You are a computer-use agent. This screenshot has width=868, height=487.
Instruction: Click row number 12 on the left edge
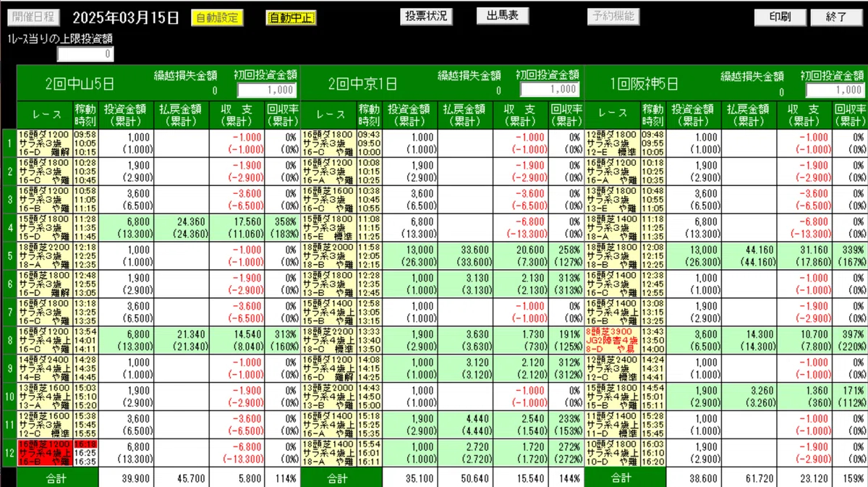click(9, 452)
